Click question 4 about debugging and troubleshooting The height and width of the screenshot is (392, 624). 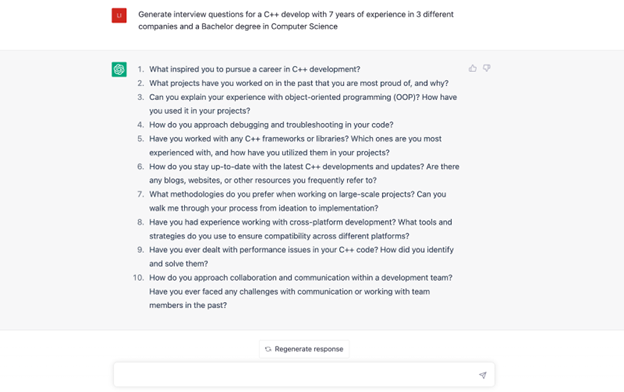pyautogui.click(x=271, y=125)
